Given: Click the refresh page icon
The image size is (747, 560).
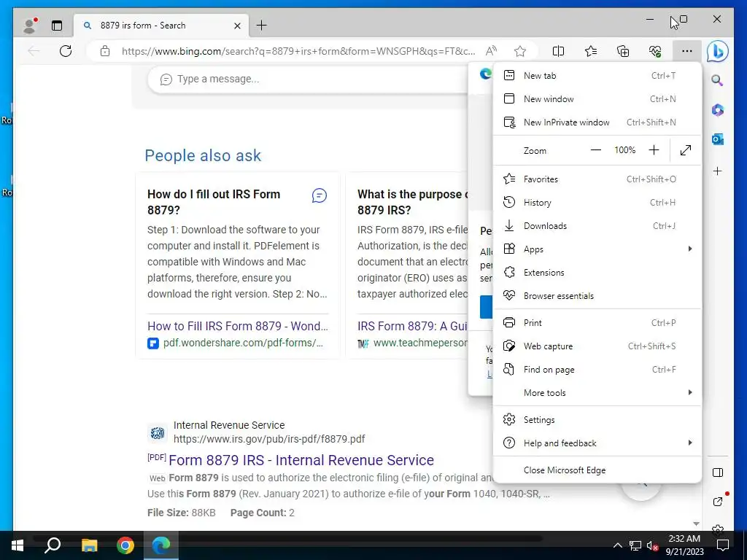Looking at the screenshot, I should coord(65,51).
